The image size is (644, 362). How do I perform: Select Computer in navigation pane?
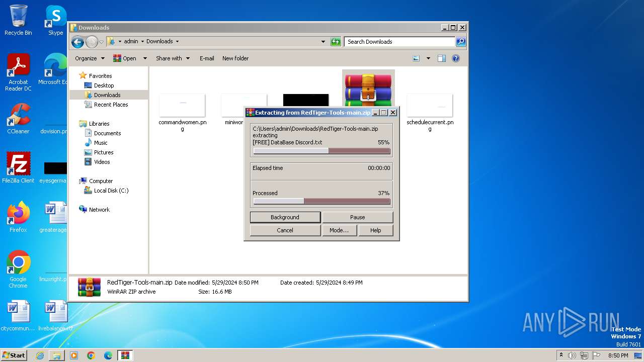click(x=101, y=181)
